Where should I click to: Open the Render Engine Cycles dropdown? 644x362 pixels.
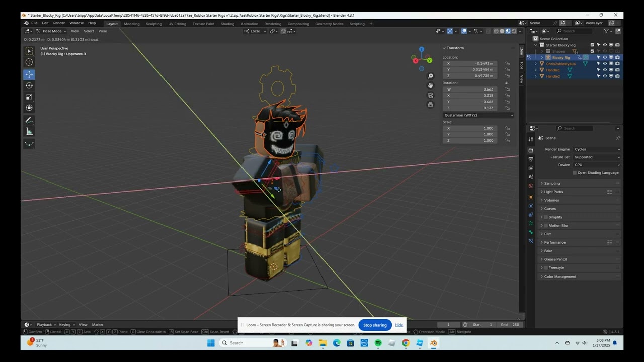(597, 149)
